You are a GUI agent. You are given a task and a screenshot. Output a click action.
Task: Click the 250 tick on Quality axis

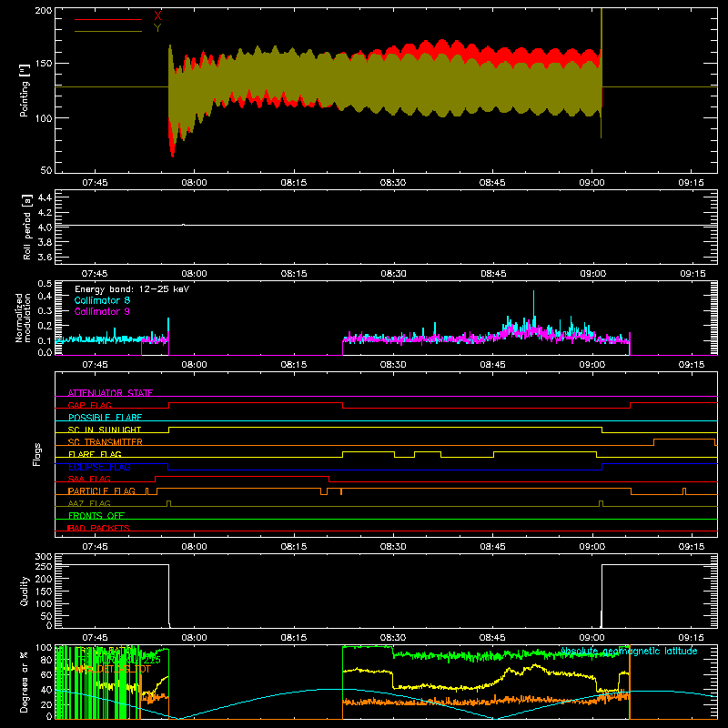[44, 567]
